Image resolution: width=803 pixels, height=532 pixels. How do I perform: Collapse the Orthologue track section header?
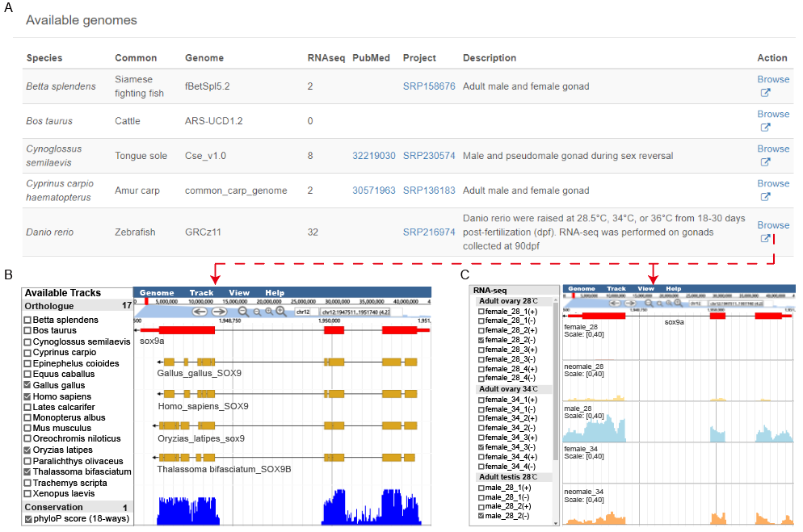tap(49, 306)
